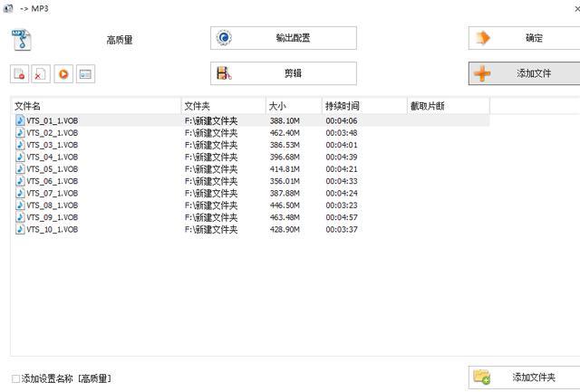Image resolution: width=580 pixels, height=392 pixels.
Task: Sort by the 持续时间 column header
Action: tap(364, 106)
